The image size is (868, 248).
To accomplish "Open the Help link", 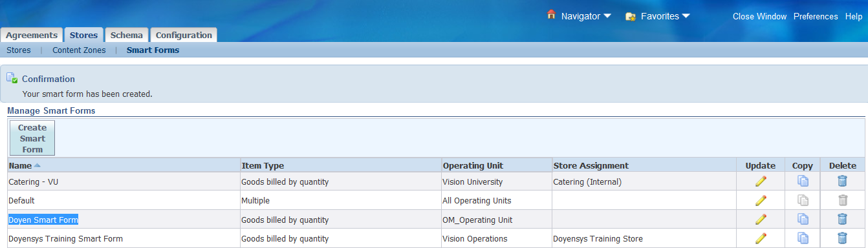I will point(853,16).
